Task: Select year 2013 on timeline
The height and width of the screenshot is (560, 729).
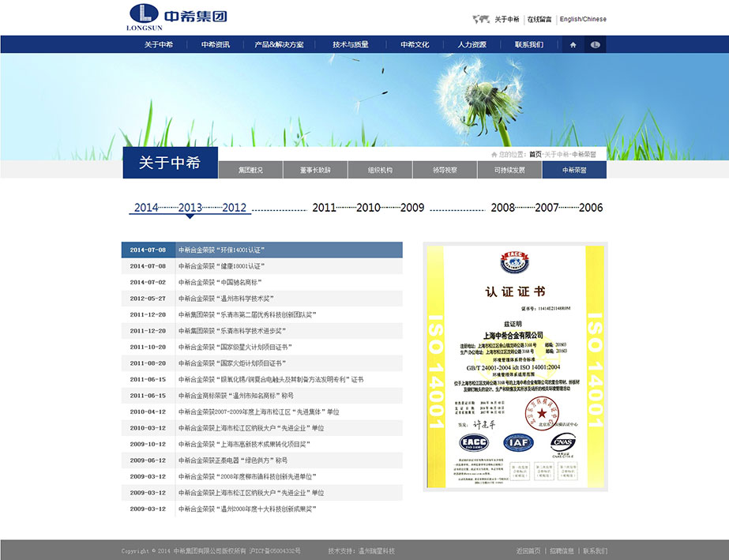Action: pos(190,208)
